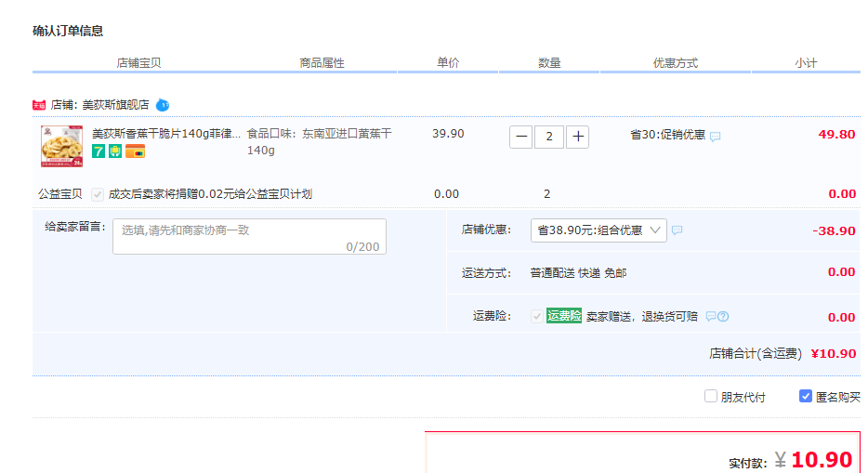This screenshot has width=868, height=473.
Task: Decrease quantity with the minus button
Action: [x=521, y=137]
